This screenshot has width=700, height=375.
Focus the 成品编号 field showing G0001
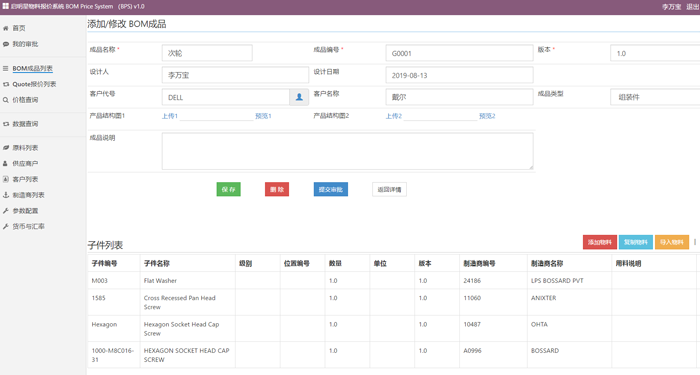[459, 53]
